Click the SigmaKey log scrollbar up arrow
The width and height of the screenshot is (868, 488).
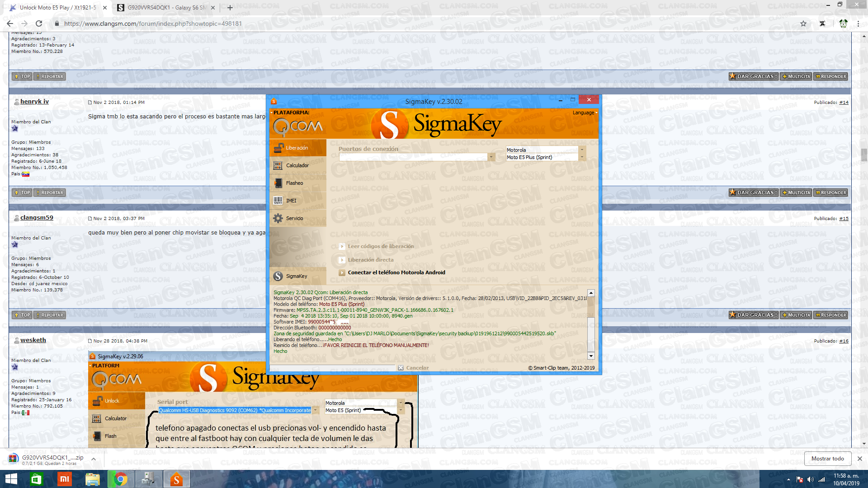591,293
